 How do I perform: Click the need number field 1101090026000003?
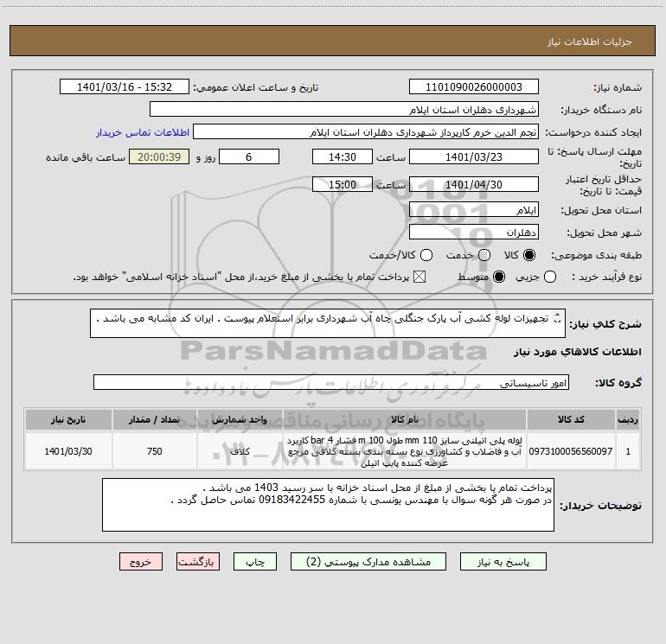[x=474, y=87]
